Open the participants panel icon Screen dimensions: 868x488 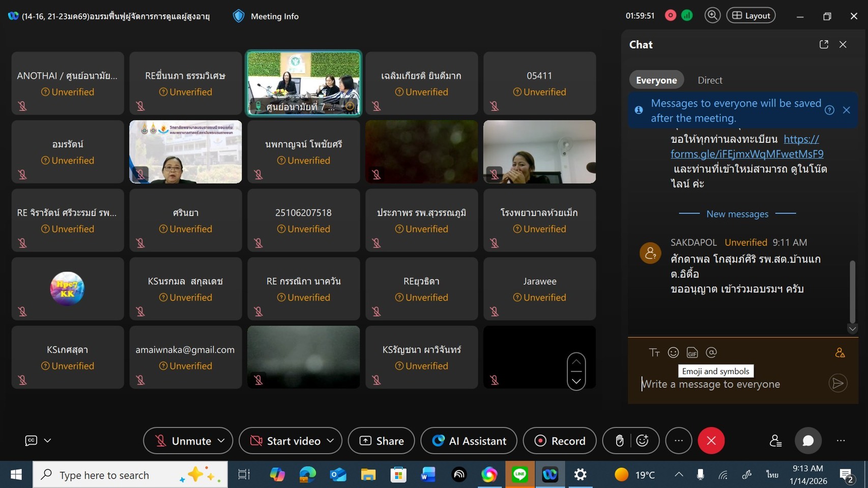(x=775, y=441)
